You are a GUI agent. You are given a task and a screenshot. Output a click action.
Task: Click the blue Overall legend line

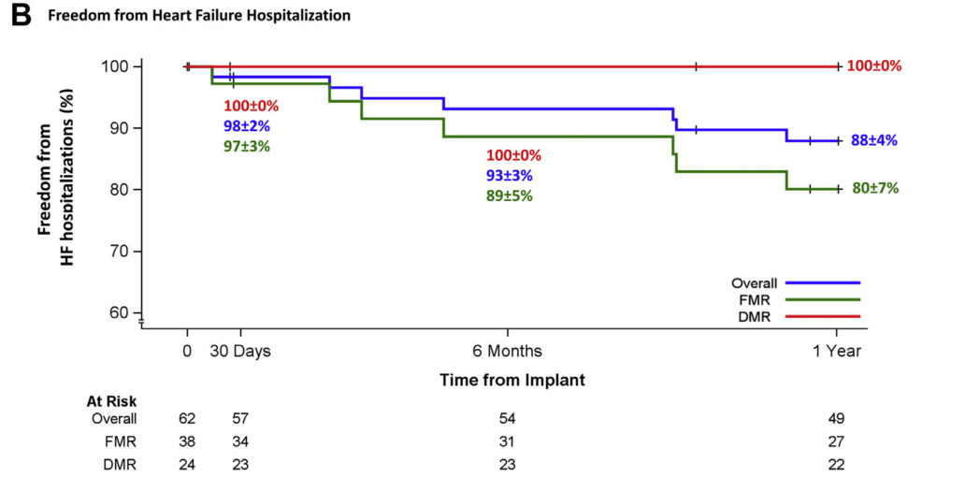pyautogui.click(x=822, y=282)
